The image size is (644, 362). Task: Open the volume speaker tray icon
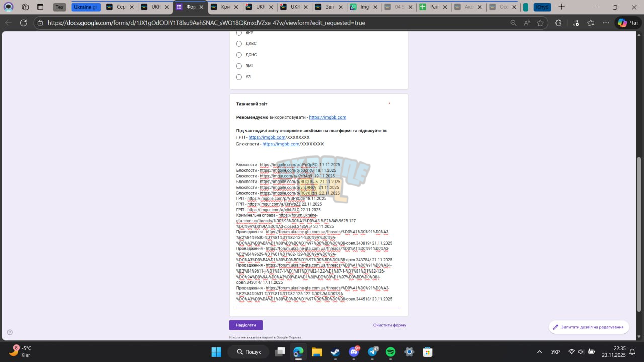tap(581, 352)
